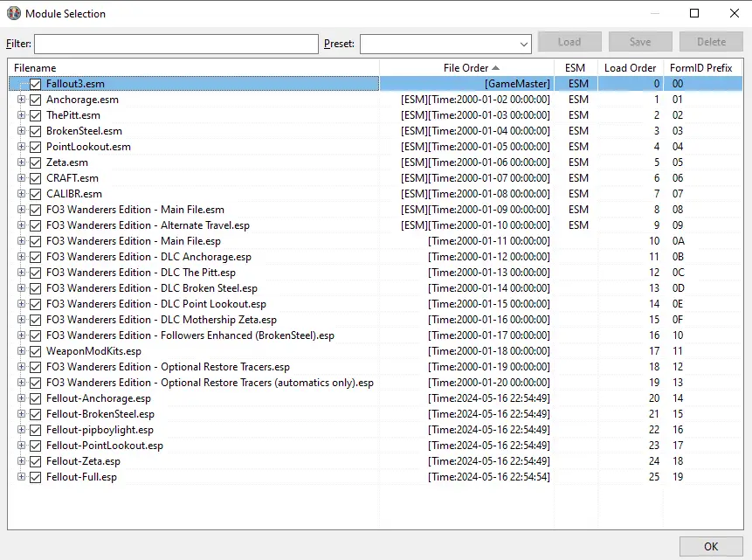Screen dimensions: 752x560
Task: Sort by File Order column header
Action: tap(466, 68)
